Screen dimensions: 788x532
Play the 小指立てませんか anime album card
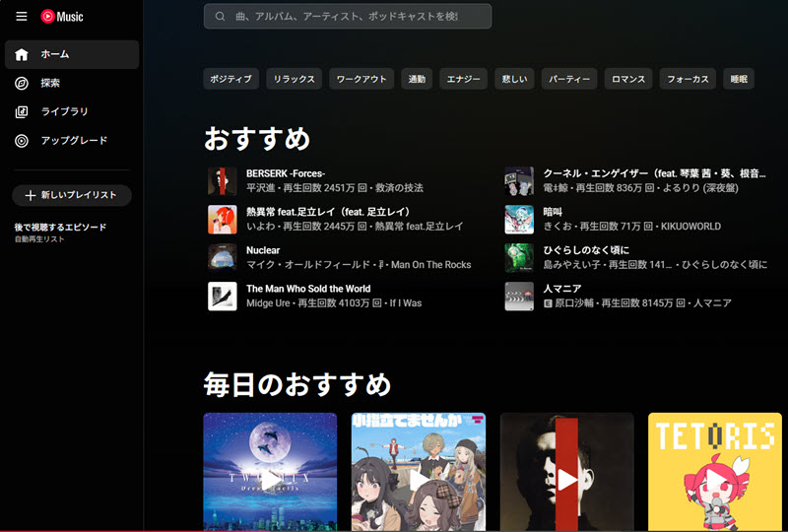click(418, 472)
